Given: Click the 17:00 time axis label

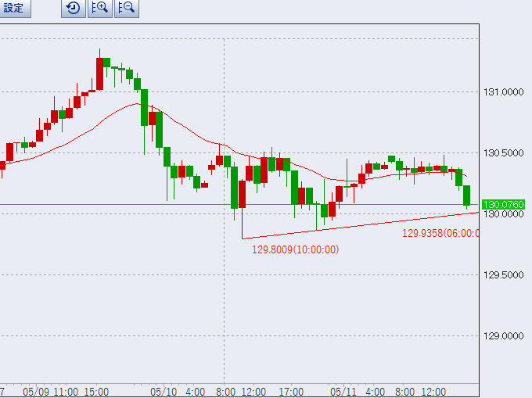Looking at the screenshot, I should coord(291,391).
